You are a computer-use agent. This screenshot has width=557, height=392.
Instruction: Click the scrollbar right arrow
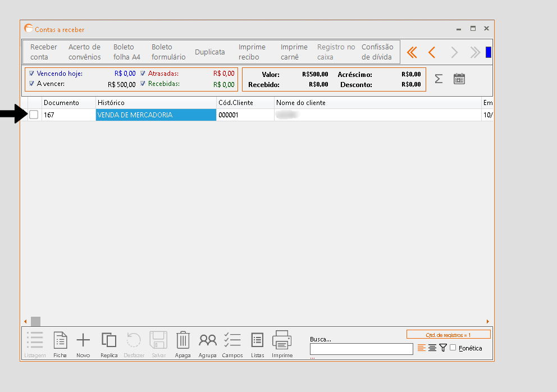pyautogui.click(x=488, y=321)
